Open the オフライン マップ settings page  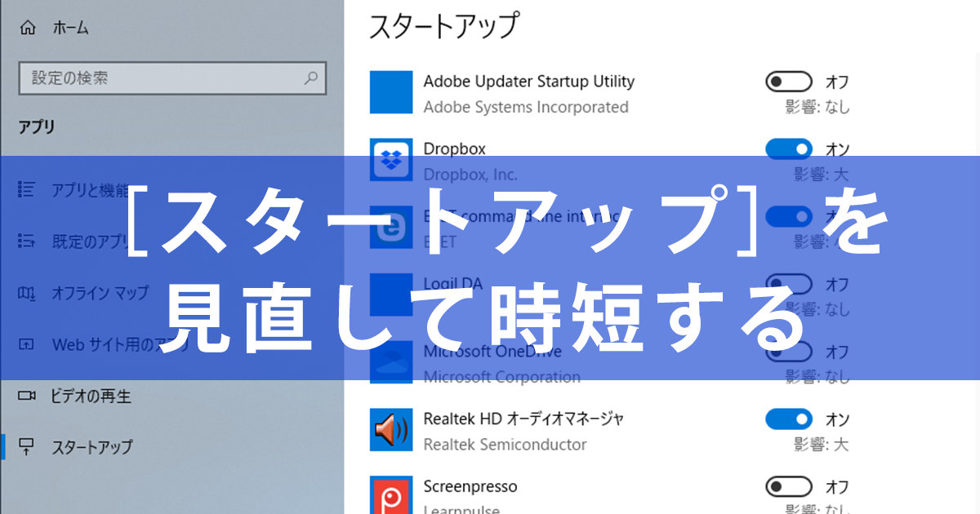(x=100, y=293)
